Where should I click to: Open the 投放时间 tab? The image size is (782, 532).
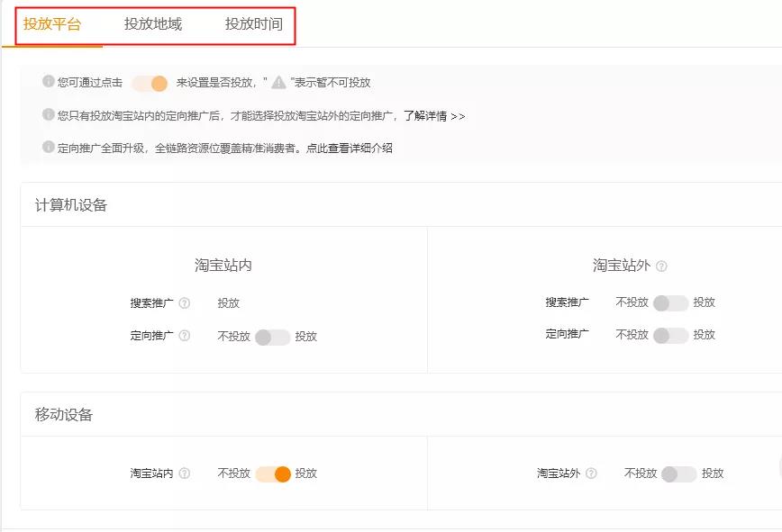[x=254, y=24]
